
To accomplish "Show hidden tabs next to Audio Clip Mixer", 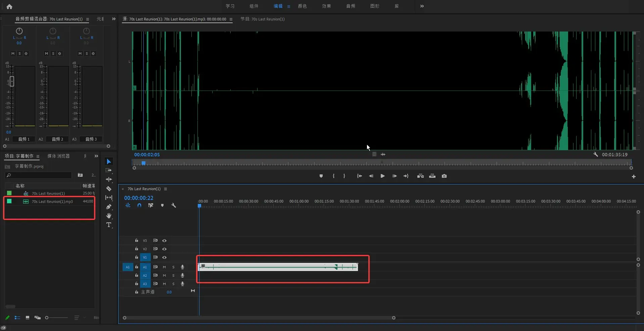I will [113, 19].
